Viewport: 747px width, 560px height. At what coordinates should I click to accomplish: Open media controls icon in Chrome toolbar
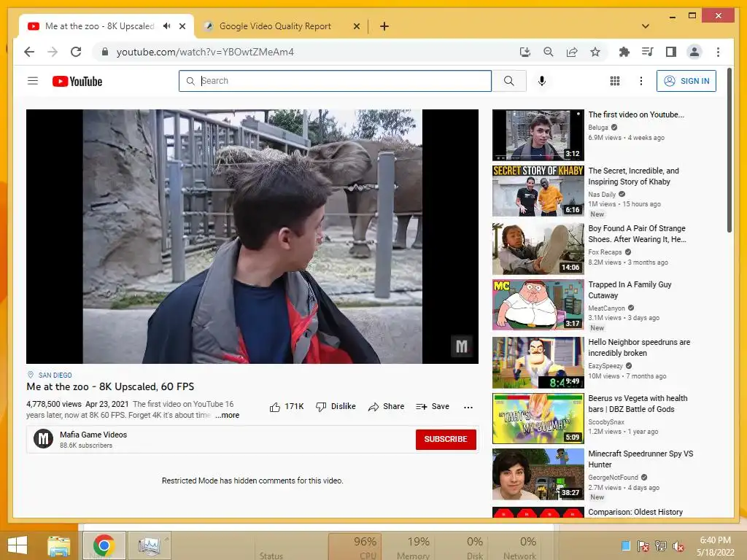coord(648,52)
